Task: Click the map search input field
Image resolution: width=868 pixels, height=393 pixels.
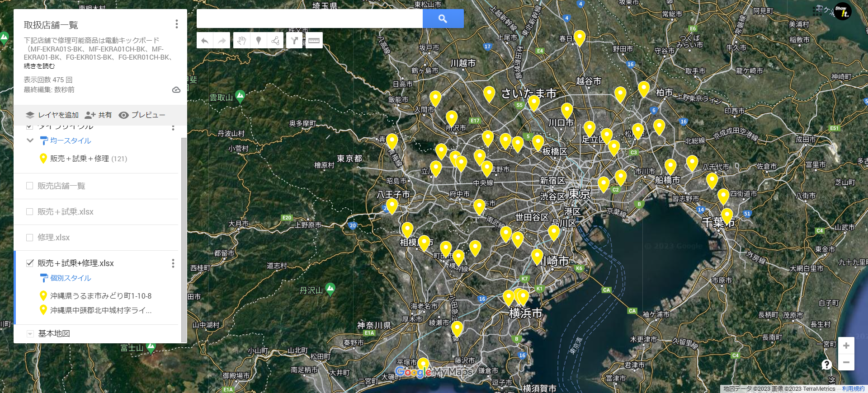Action: coord(310,19)
